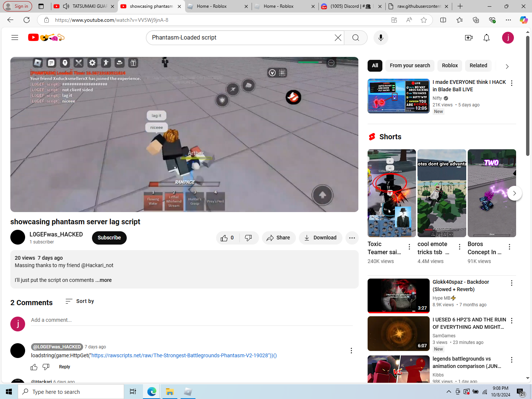
Task: Open Windows Start menu
Action: coord(9,392)
